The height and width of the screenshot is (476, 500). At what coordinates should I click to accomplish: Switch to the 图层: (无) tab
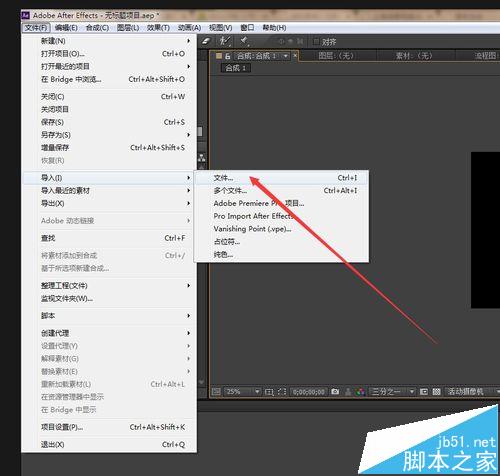336,56
